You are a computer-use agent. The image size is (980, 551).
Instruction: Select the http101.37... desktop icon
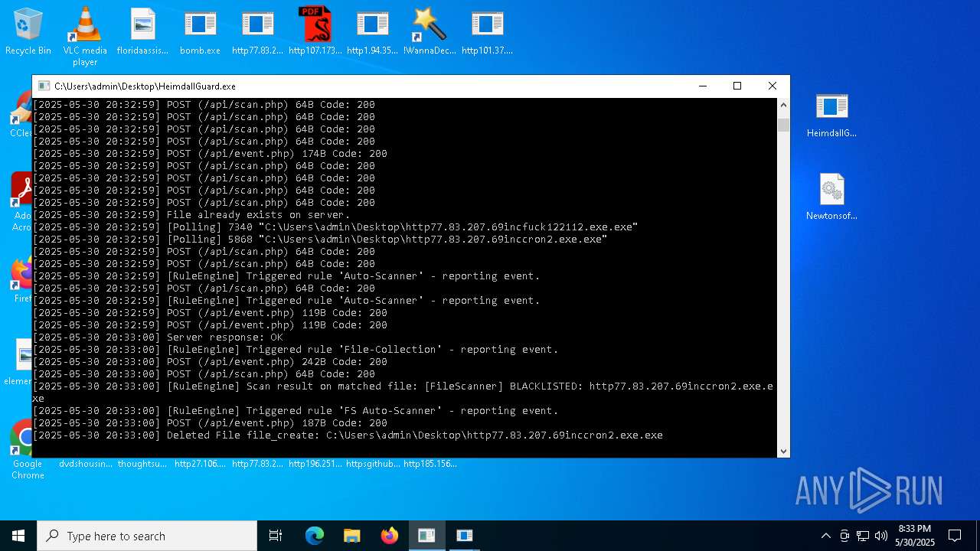(x=487, y=31)
